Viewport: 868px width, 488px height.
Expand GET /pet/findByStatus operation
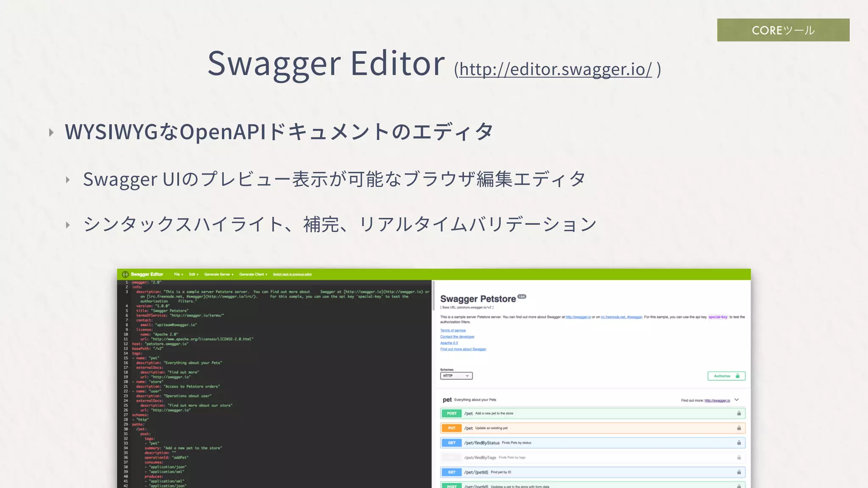click(x=481, y=443)
